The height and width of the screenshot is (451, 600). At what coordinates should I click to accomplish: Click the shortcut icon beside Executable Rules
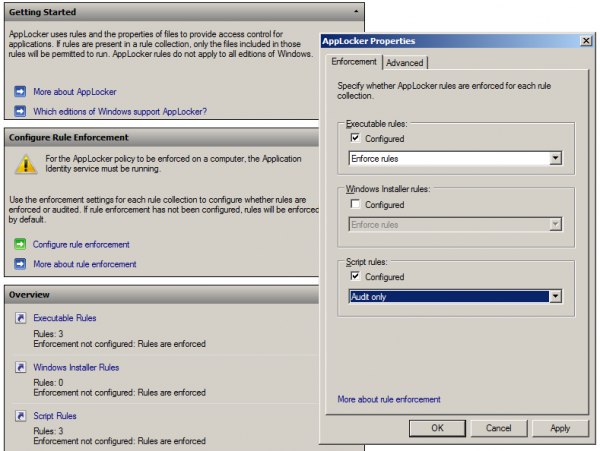(x=20, y=318)
